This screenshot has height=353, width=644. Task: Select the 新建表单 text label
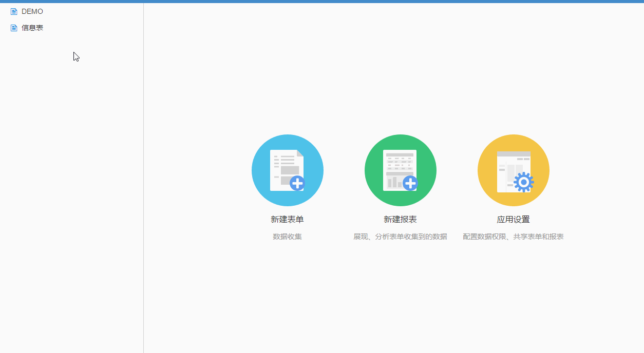[x=287, y=220]
